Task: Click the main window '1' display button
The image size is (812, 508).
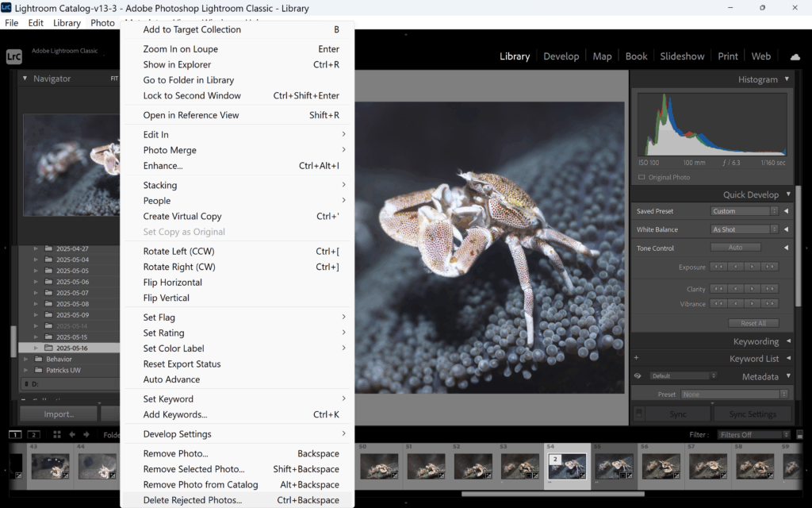Action: point(15,434)
